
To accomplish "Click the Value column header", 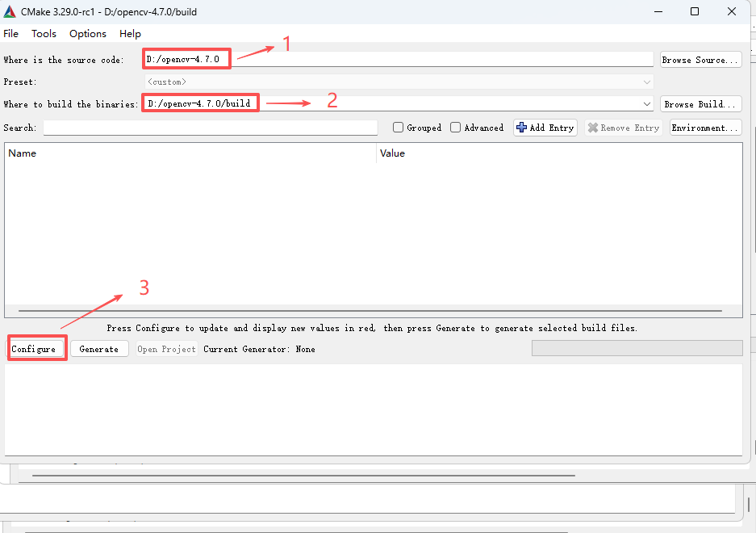I will click(559, 153).
